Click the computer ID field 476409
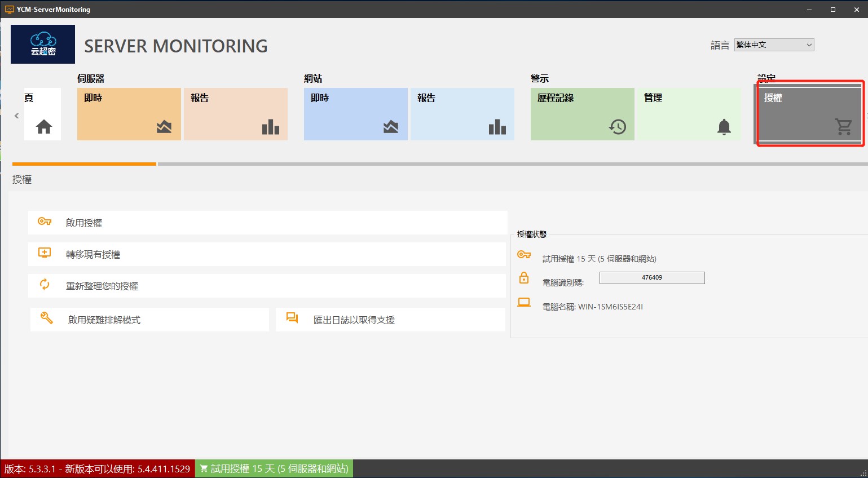The height and width of the screenshot is (478, 868). tap(652, 277)
